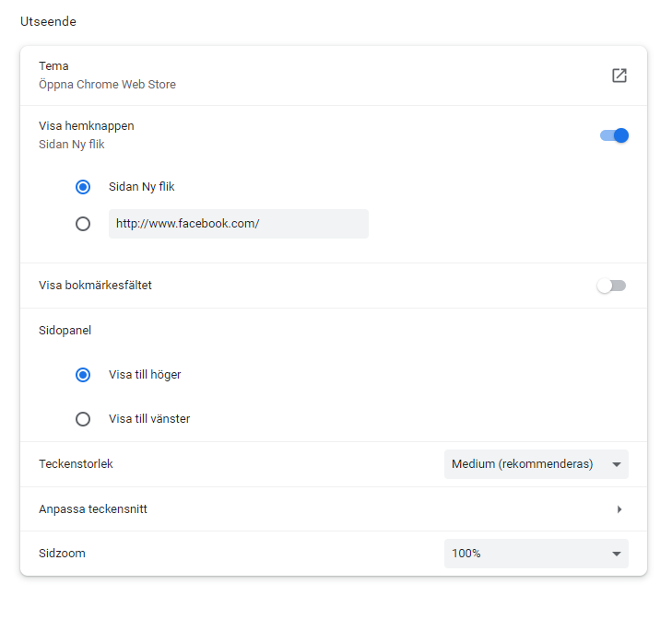Click the external link icon beside Tema
The image size is (672, 619).
619,76
